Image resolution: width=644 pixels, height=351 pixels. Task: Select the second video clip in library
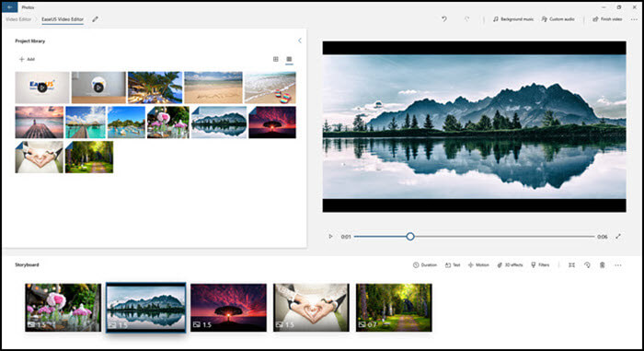[98, 88]
